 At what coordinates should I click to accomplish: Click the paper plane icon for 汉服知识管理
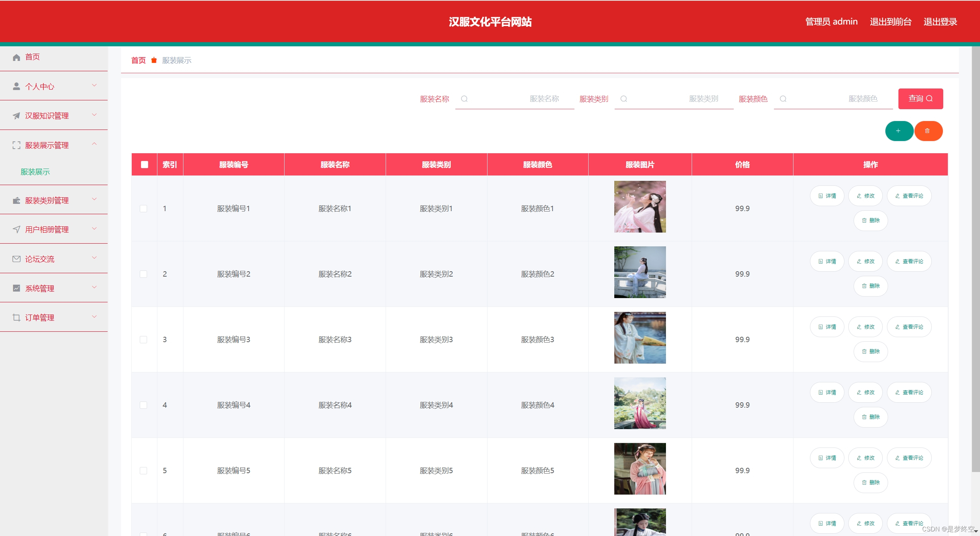[16, 116]
